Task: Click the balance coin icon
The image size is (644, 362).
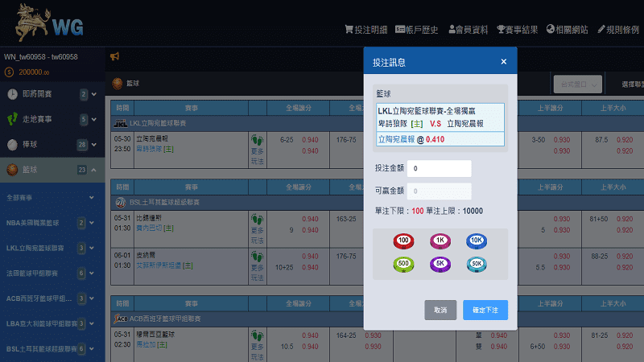Action: [x=9, y=72]
